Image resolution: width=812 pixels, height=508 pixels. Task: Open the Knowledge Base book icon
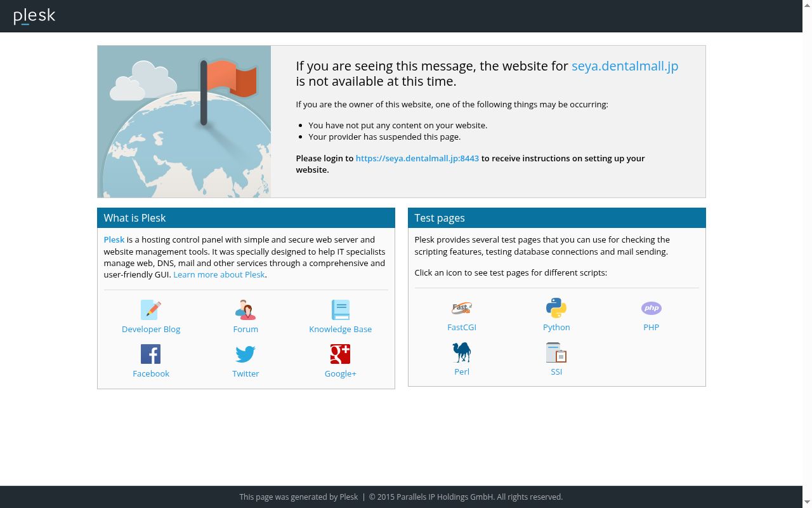coord(341,310)
